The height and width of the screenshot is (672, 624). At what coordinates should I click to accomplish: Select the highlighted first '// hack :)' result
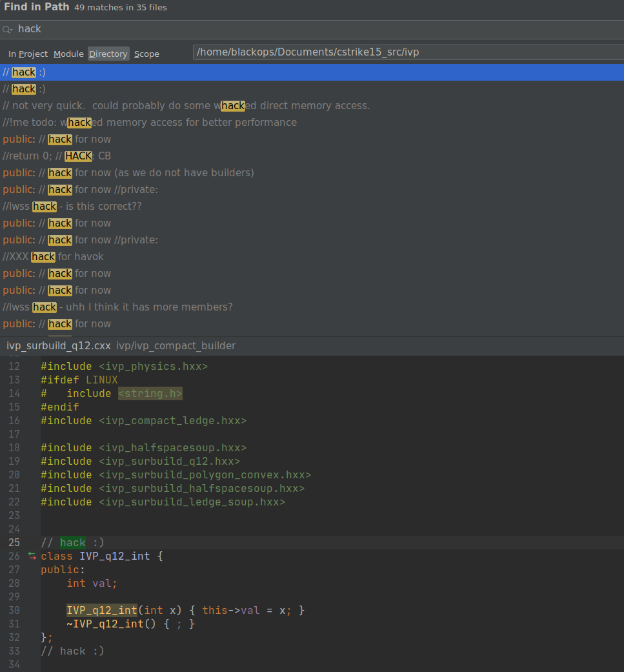[25, 72]
